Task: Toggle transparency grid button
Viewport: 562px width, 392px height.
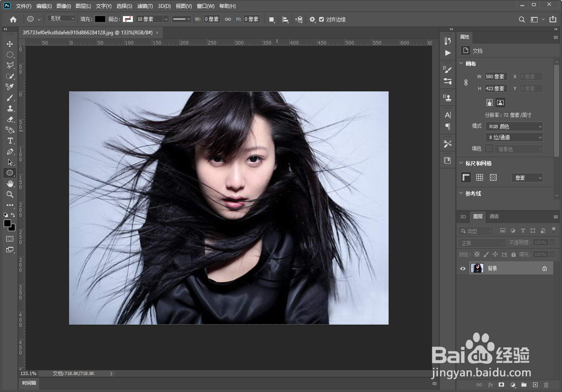Action: 493,177
